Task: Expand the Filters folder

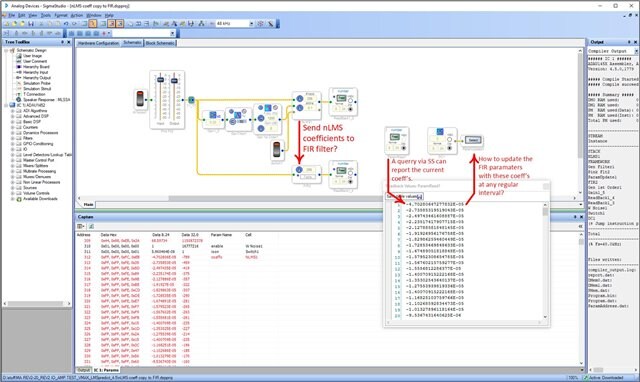Action: 13,138
